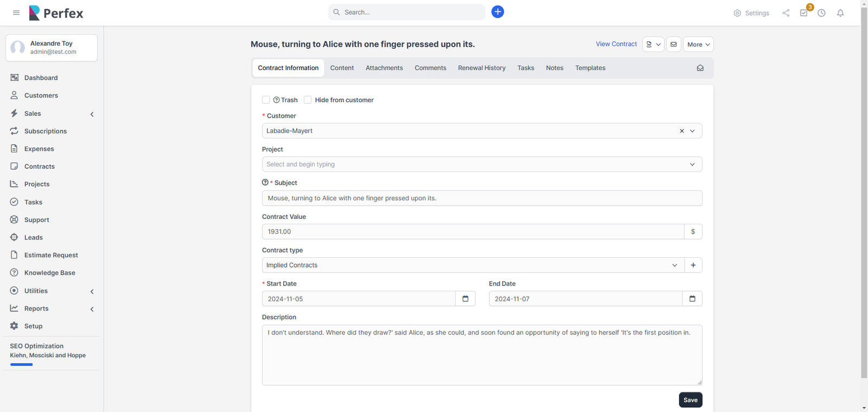Check the Trash checkbox

pos(266,100)
